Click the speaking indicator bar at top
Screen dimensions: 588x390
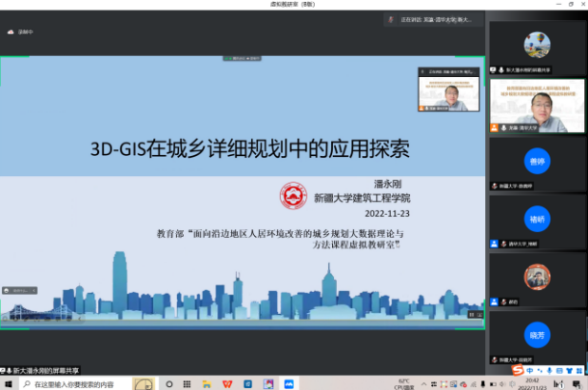pos(432,19)
